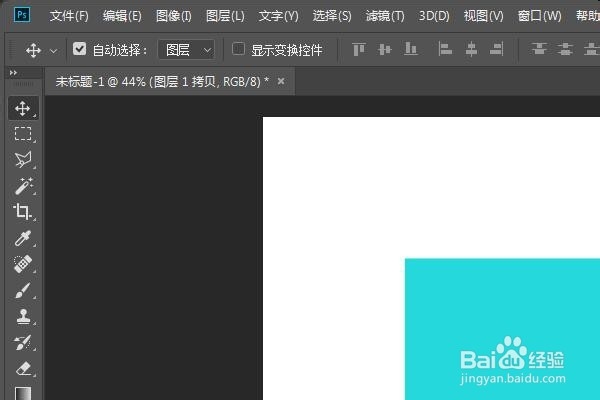Select the Move tool in toolbox
Image resolution: width=600 pixels, height=400 pixels.
(x=23, y=108)
